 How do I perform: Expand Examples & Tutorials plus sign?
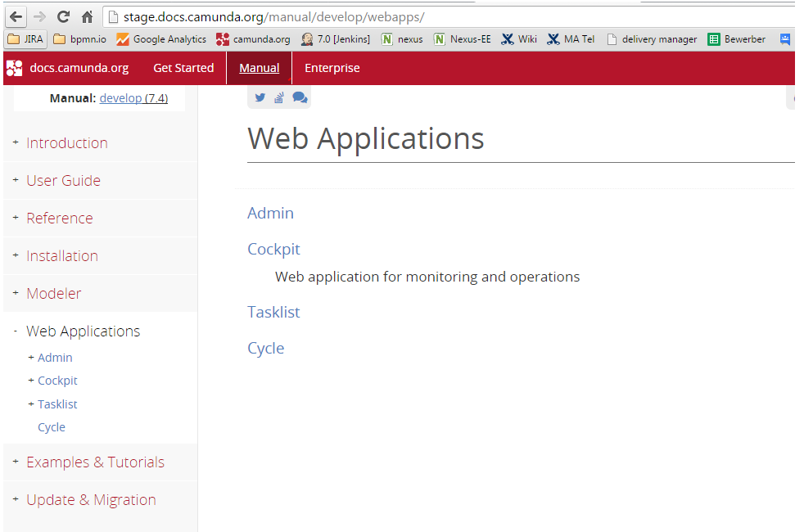pos(16,462)
